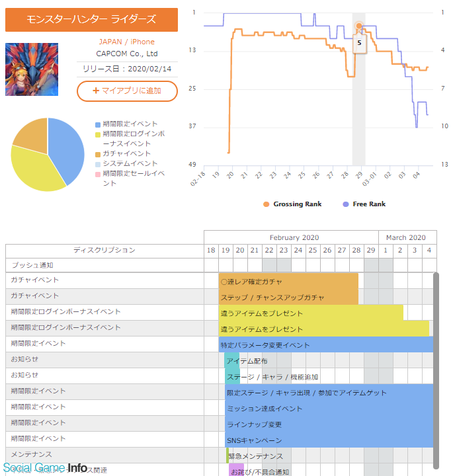This screenshot has height=476, width=453.
Task: Click the ミッション達成イベント bar
Action: [329, 409]
